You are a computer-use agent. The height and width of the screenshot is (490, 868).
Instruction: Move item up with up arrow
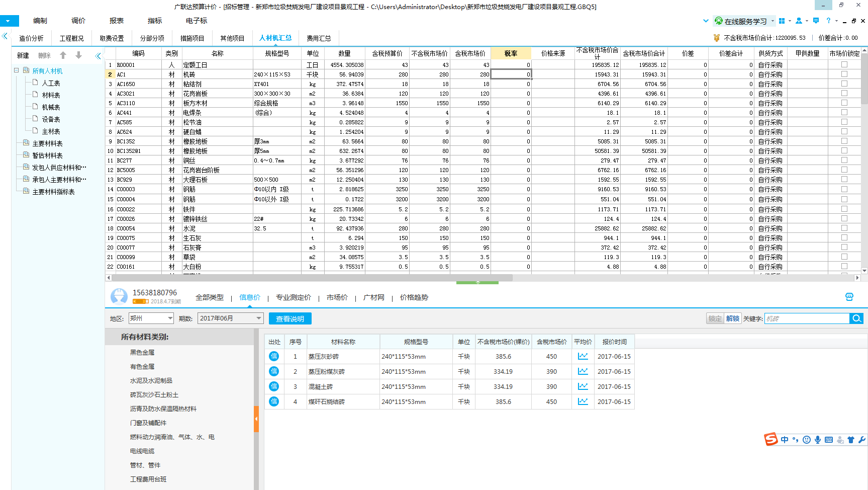[63, 55]
